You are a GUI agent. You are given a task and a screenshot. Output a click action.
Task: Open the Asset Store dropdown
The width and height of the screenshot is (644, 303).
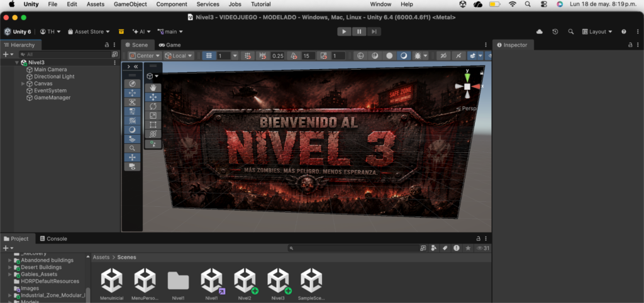coord(89,31)
